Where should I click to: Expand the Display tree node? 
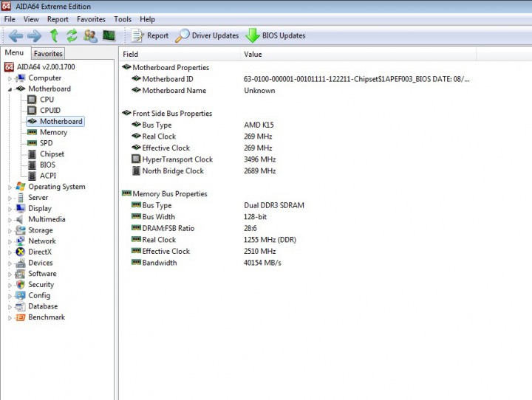point(10,209)
